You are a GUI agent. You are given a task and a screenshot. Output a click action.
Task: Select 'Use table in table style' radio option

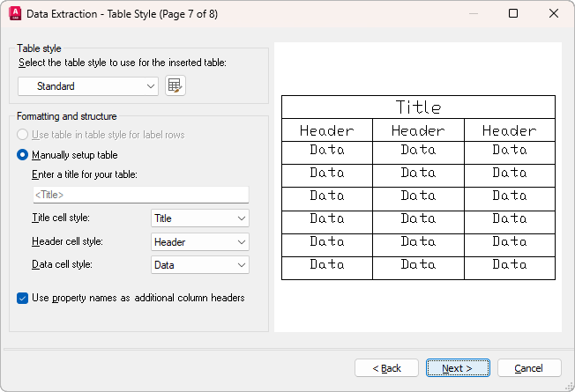[x=23, y=135]
